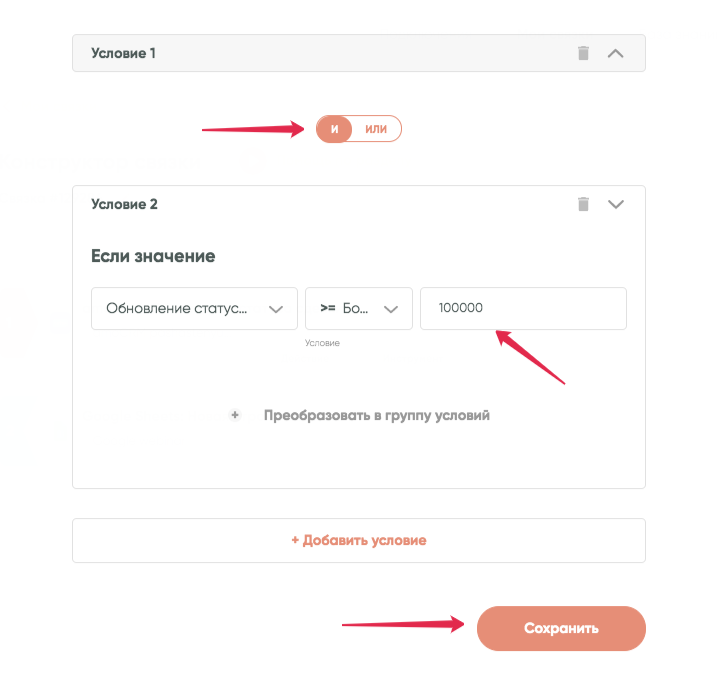Open the >= Бо comparison operator dropdown
The height and width of the screenshot is (681, 717).
tap(345, 309)
